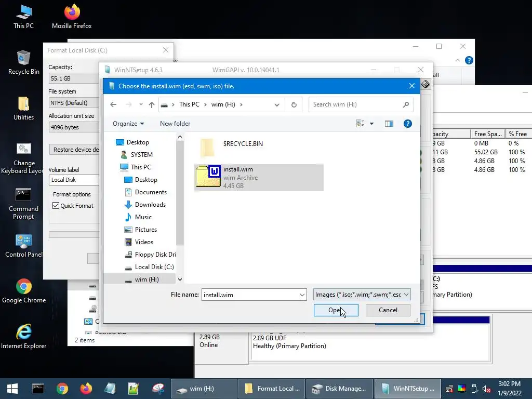This screenshot has width=532, height=399.
Task: Expand the File name combo box
Action: coord(302,295)
